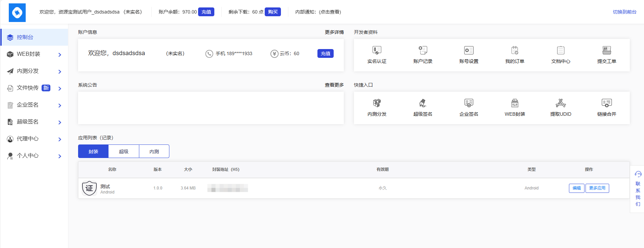Click the phone number 189****1933
The height and width of the screenshot is (248, 644).
tap(239, 53)
